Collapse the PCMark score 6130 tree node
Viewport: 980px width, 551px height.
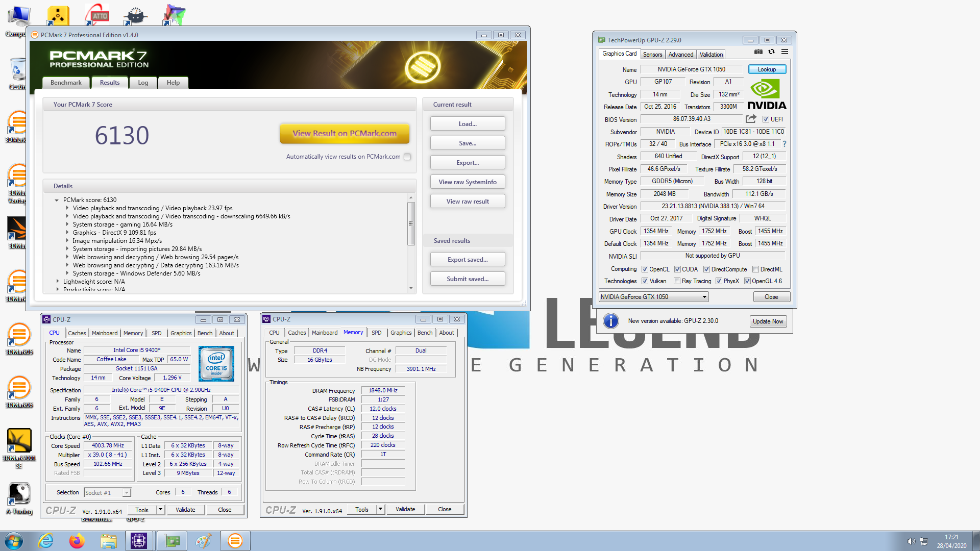click(x=57, y=201)
